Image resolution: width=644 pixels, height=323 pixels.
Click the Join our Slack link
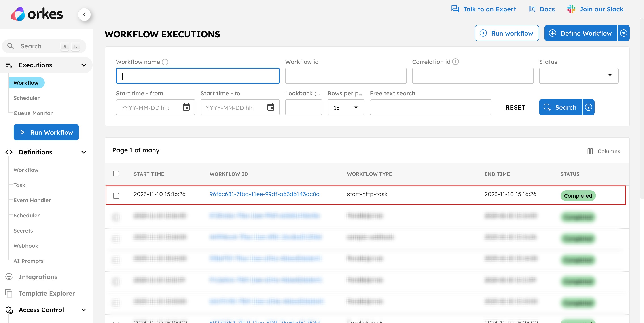(601, 9)
